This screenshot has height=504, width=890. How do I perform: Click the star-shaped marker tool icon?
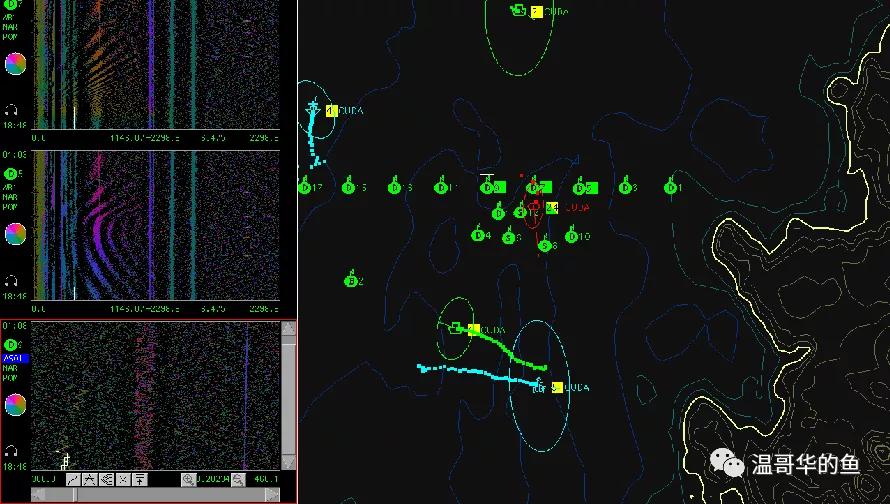(x=90, y=480)
